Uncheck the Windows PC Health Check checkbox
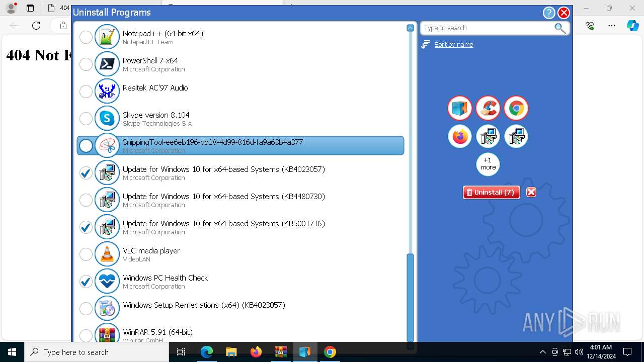644x362 pixels. tap(86, 281)
